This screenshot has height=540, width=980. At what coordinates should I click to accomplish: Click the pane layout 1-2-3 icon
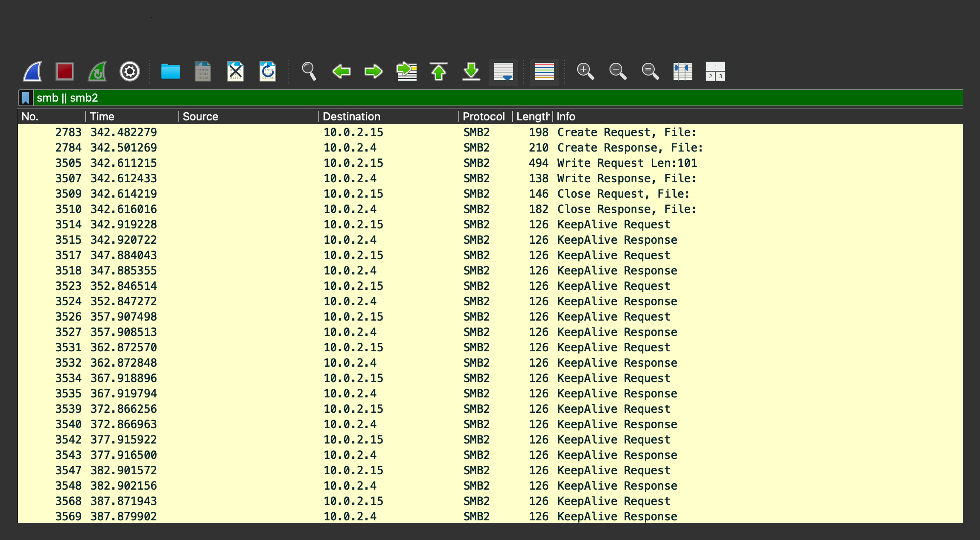[x=715, y=71]
